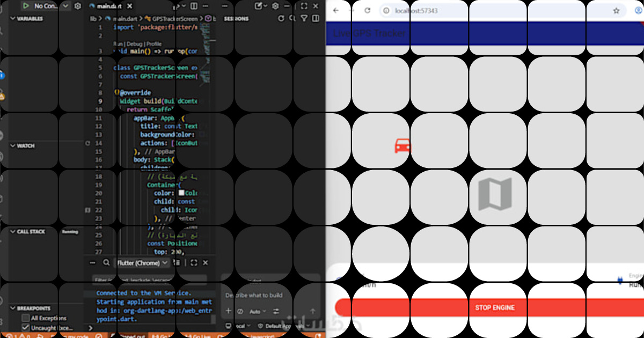This screenshot has width=644, height=338.
Task: Open chat panel settings gear
Action: coord(275,6)
